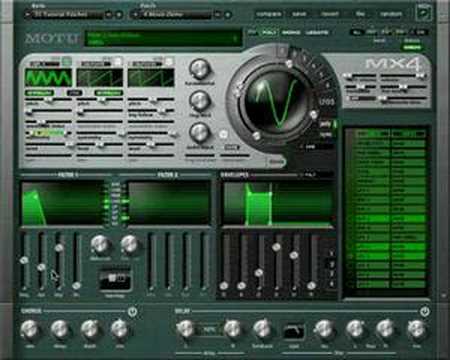Click oscillator 3 pitch slider

tap(151, 99)
